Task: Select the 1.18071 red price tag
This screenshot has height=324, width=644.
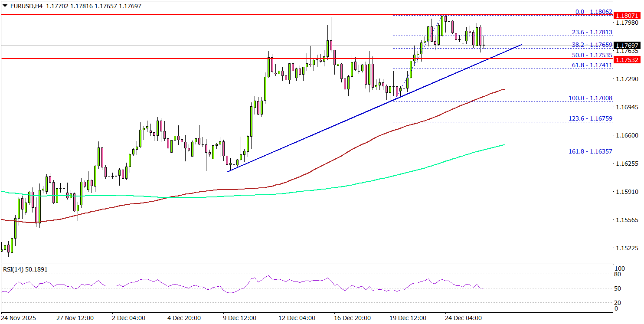Action: point(626,15)
